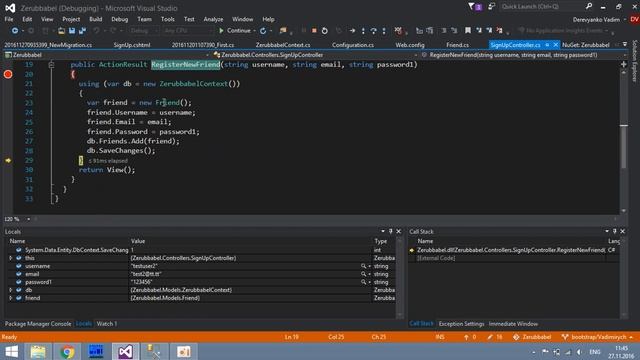Switch to Package Manager Console tab
The width and height of the screenshot is (640, 360).
point(38,324)
